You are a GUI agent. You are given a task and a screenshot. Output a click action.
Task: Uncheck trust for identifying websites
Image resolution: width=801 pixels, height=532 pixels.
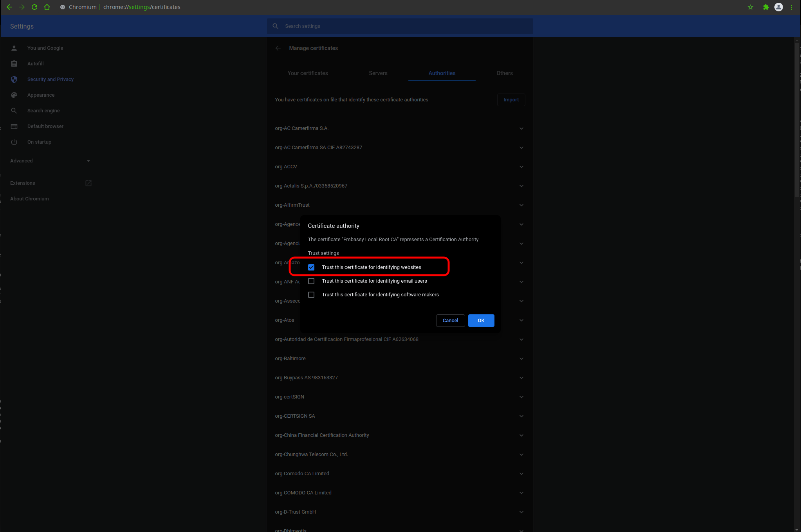(311, 267)
